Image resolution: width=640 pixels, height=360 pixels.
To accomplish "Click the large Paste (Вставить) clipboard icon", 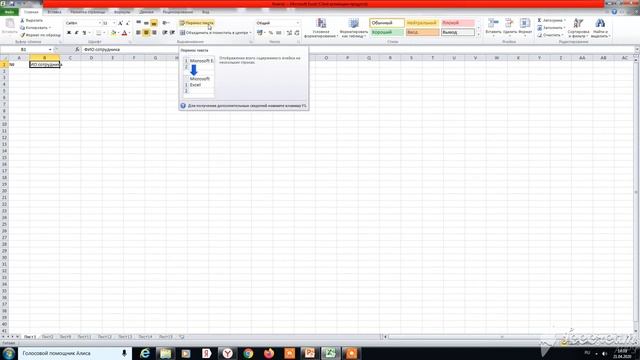I will click(x=9, y=24).
